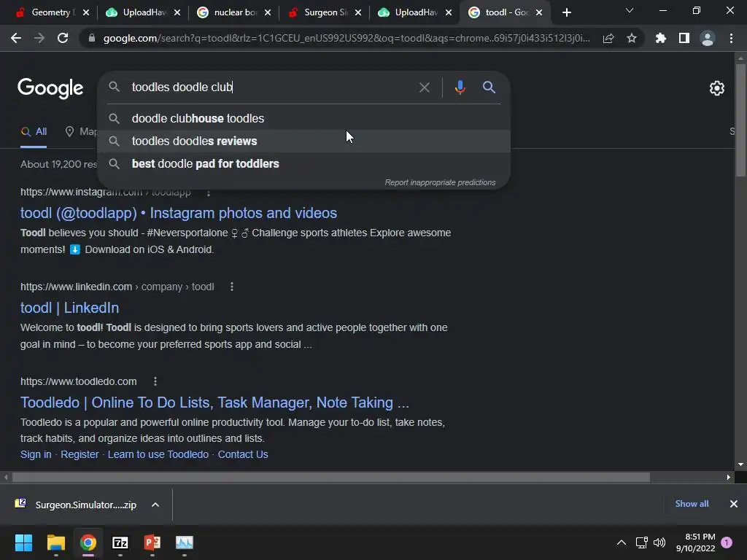Bookmark this tab with the star

pos(632,38)
